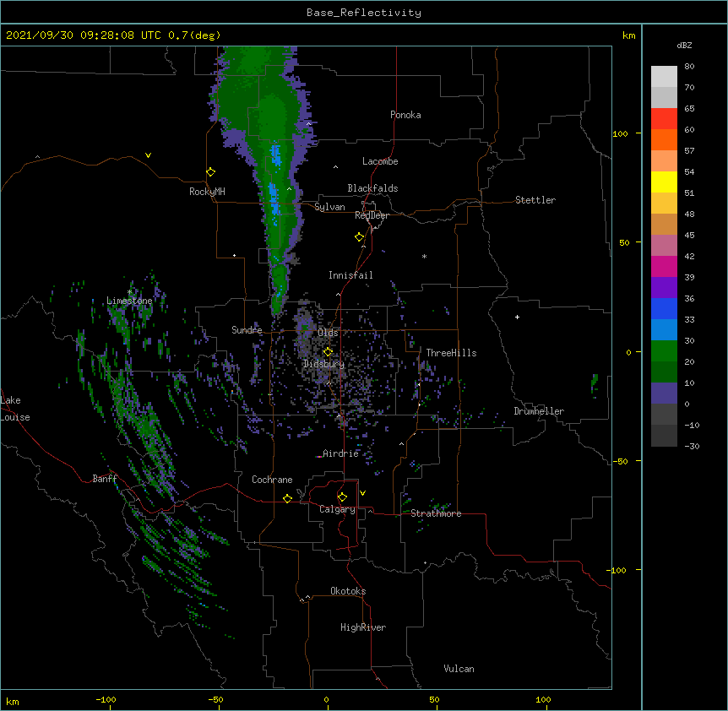Click the Strathmore label
This screenshot has height=711, width=728.
436,513
